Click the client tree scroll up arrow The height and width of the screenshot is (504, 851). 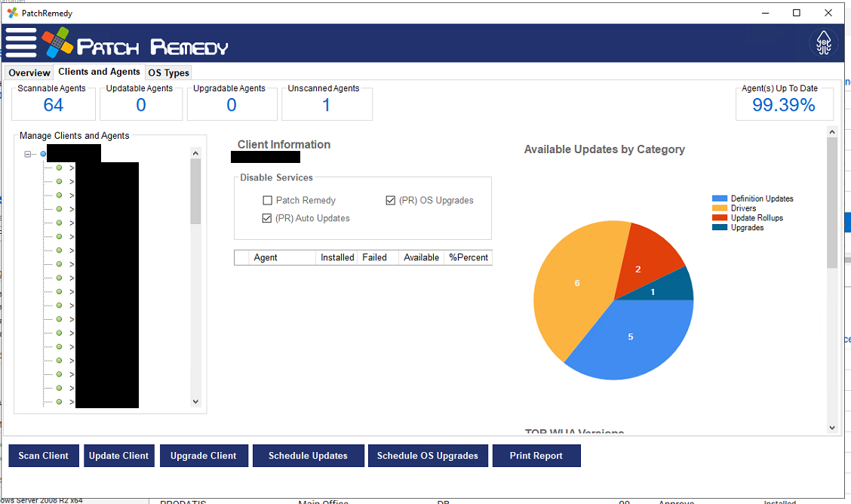(x=195, y=153)
